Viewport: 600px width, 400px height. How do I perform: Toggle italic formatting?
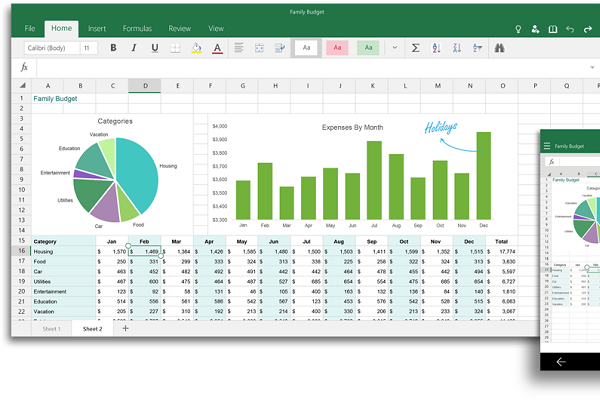pos(134,48)
